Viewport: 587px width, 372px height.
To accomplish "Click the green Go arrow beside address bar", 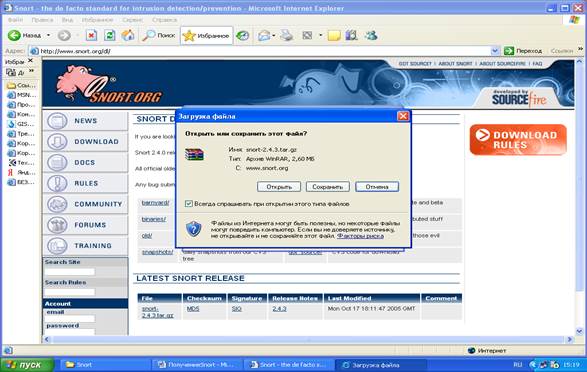I will click(509, 51).
